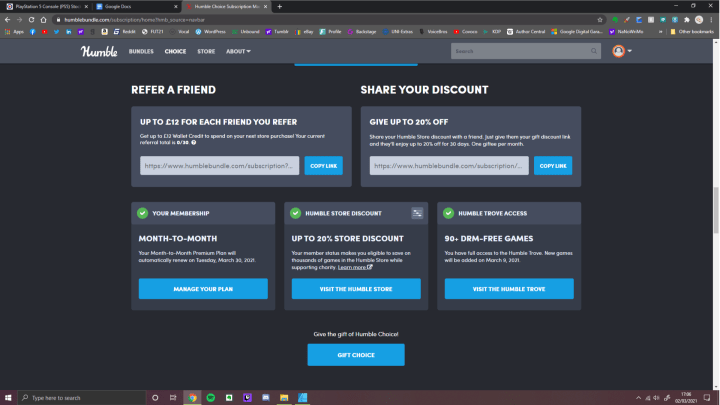The width and height of the screenshot is (720, 405).
Task: Copy the refer-a-friend link
Action: point(323,166)
